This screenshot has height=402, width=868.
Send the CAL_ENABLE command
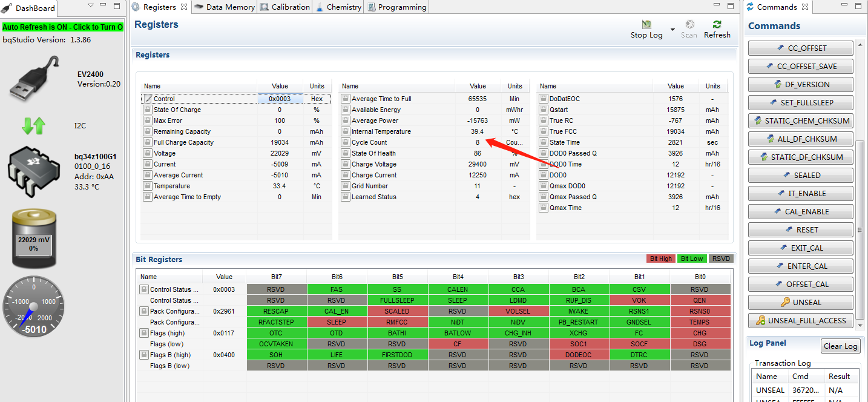801,211
